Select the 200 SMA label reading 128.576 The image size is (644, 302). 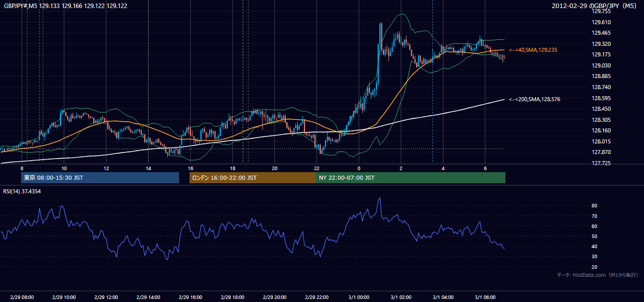click(x=535, y=99)
